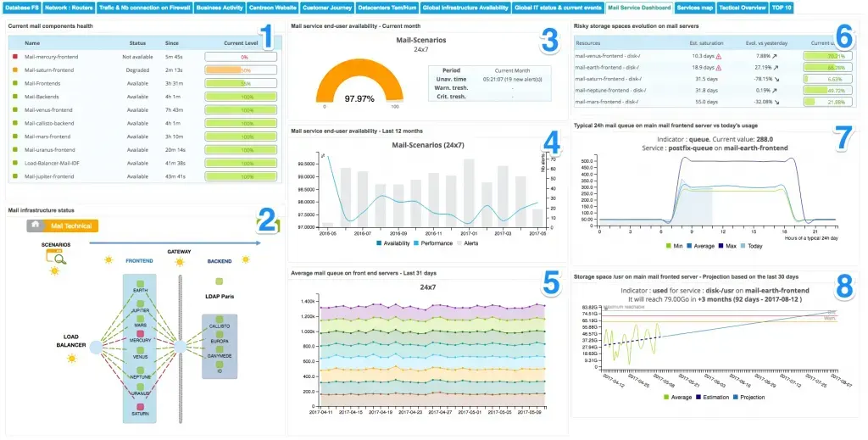
Task: Select the VENUS frontend node square
Action: point(140,350)
